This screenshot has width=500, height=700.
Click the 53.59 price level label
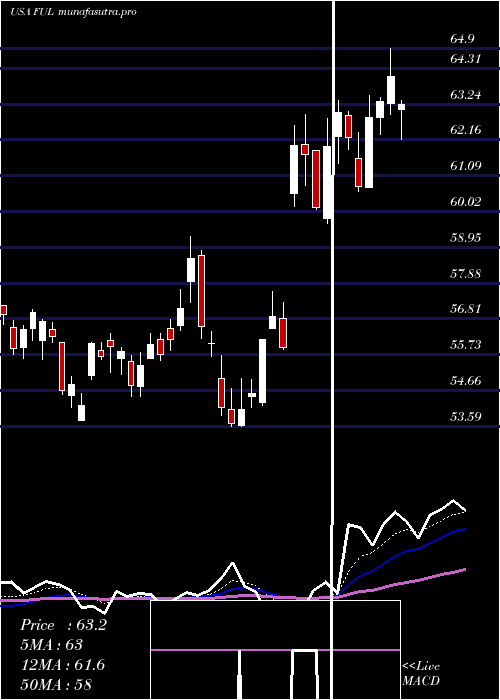point(466,417)
